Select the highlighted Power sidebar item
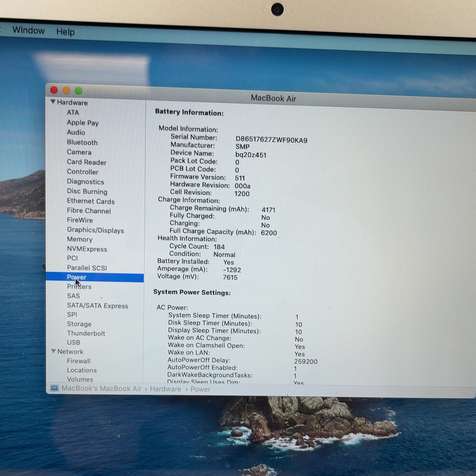This screenshot has width=476, height=476. coord(95,277)
